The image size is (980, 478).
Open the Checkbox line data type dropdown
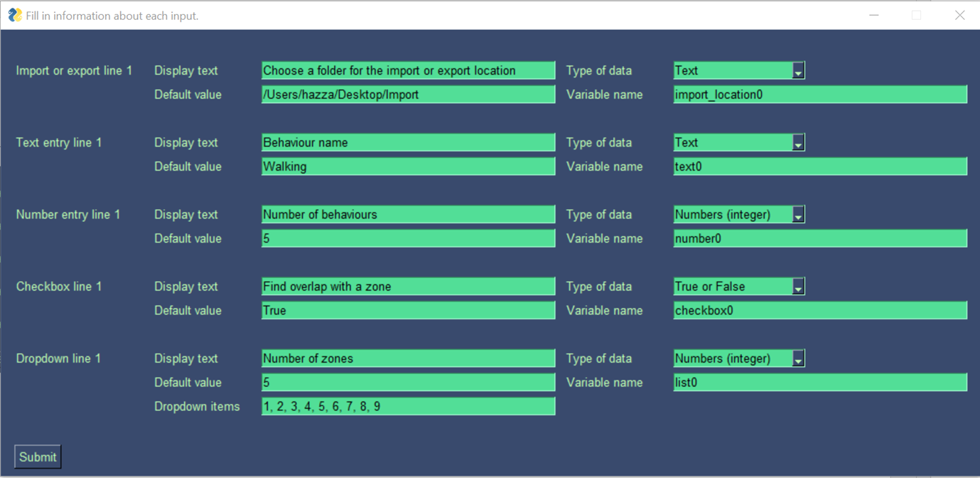[798, 286]
